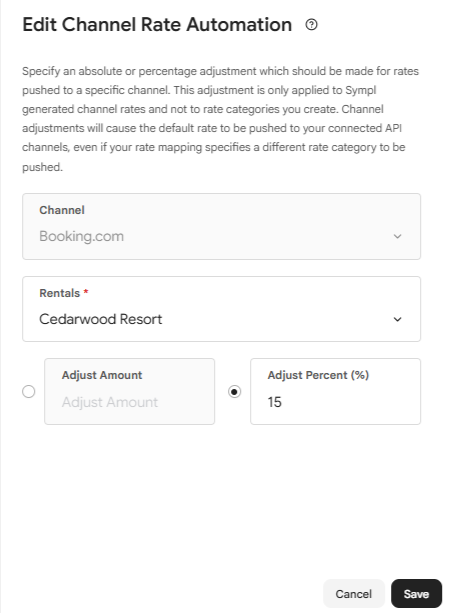Screen dimensions: 455x613
Task: Click the Channel field label
Action: [x=62, y=210]
